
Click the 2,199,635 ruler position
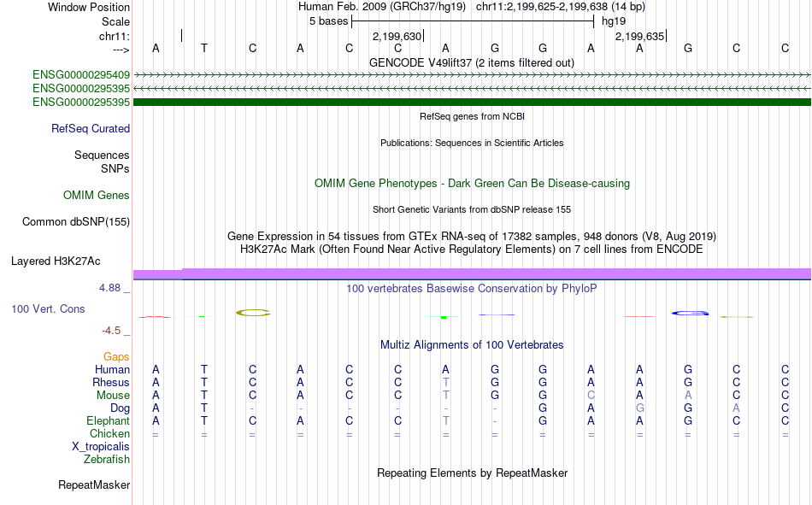(639, 36)
